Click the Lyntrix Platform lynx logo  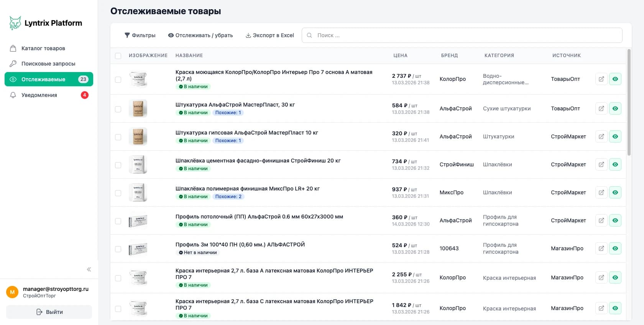click(15, 23)
